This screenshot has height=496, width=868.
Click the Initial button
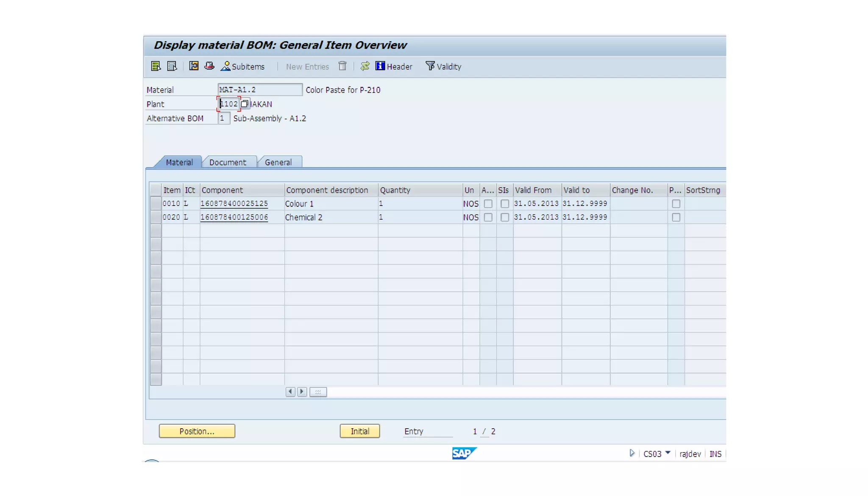point(360,431)
